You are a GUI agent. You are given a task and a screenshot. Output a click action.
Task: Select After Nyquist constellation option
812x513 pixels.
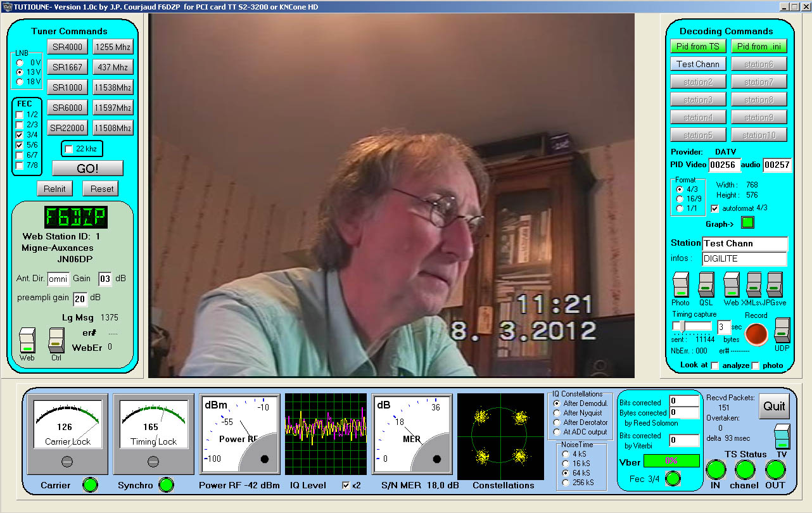(x=557, y=413)
